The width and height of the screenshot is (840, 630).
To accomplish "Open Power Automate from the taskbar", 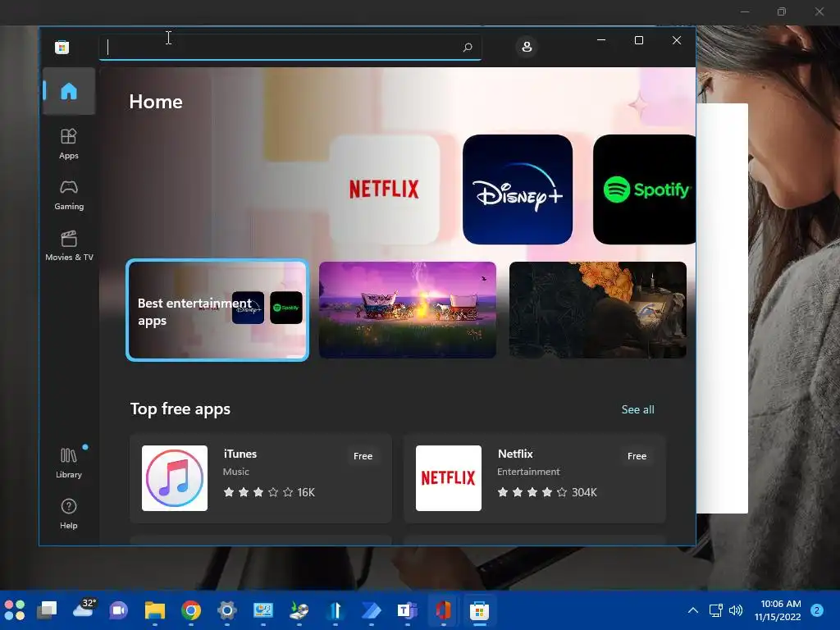I will (372, 610).
